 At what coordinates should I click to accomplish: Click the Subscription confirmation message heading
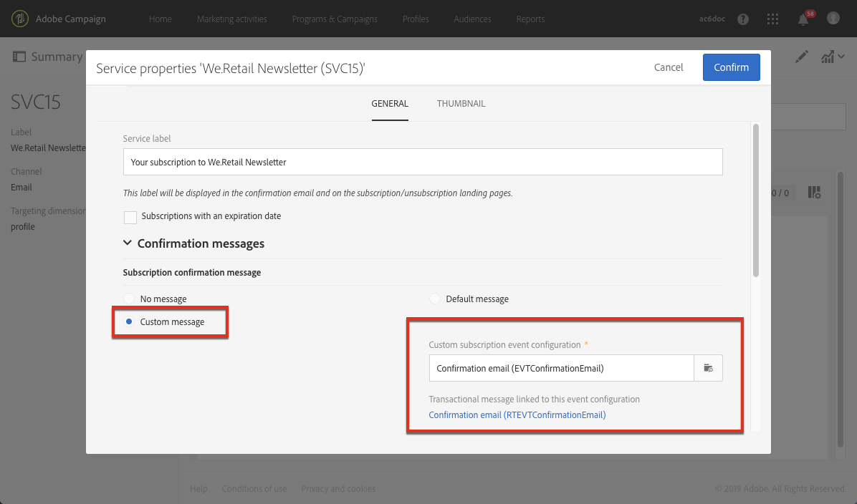(192, 273)
